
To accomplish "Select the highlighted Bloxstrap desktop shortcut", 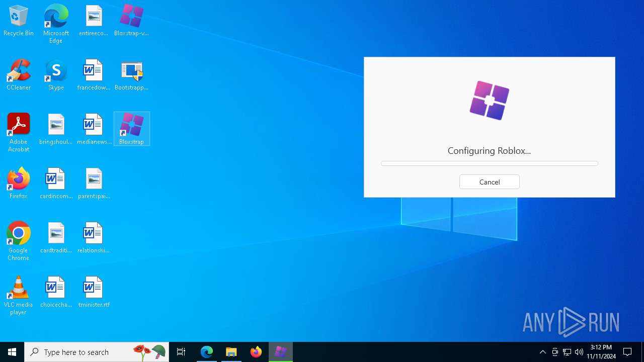I will pos(131,129).
